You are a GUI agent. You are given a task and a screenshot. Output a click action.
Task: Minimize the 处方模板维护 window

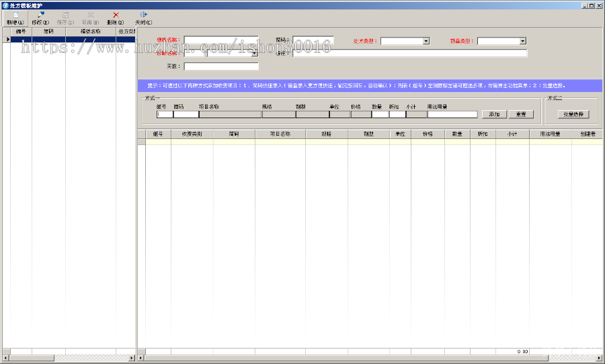point(585,6)
